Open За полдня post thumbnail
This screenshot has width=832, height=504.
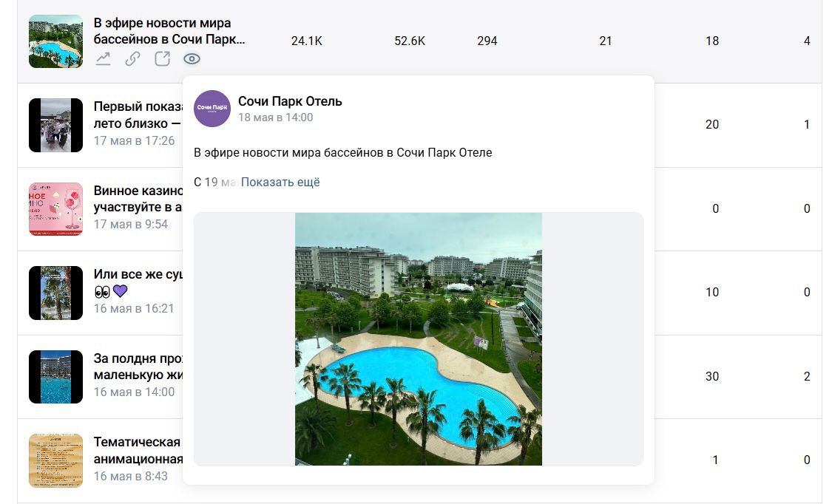pyautogui.click(x=55, y=377)
